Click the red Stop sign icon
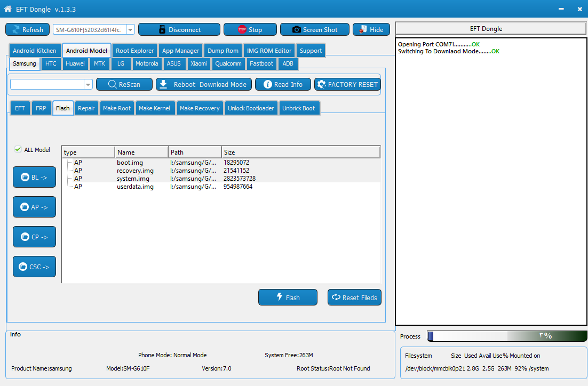Screen dimensions: 588x386 click(x=242, y=30)
